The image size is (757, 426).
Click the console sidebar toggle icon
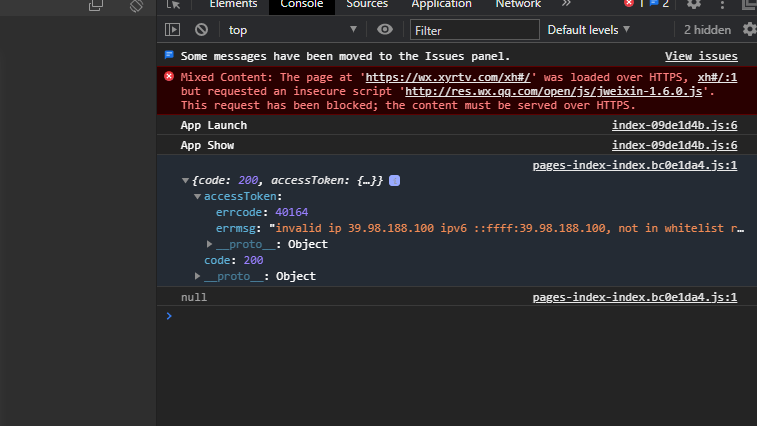(173, 30)
